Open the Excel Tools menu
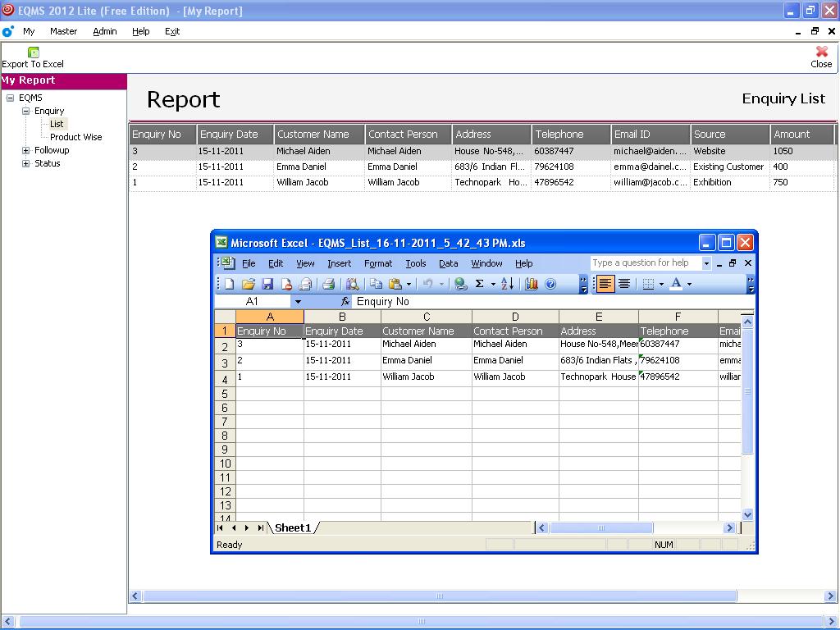The width and height of the screenshot is (840, 630). [x=416, y=263]
